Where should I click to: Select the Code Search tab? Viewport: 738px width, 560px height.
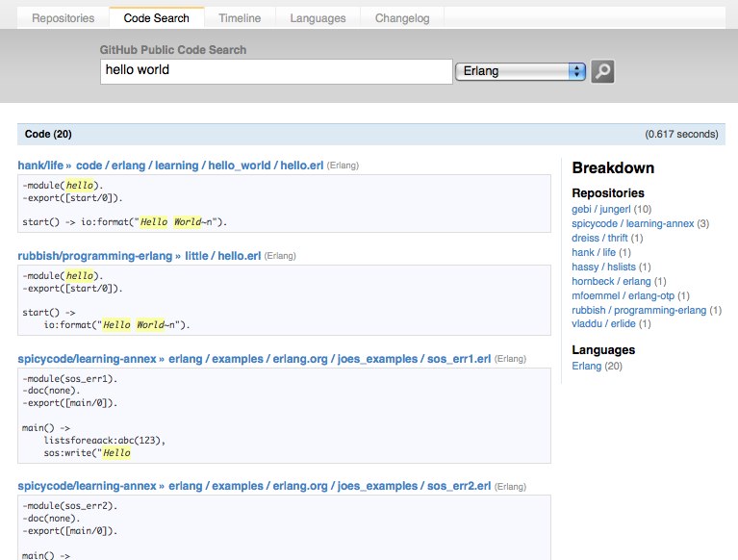[x=157, y=18]
